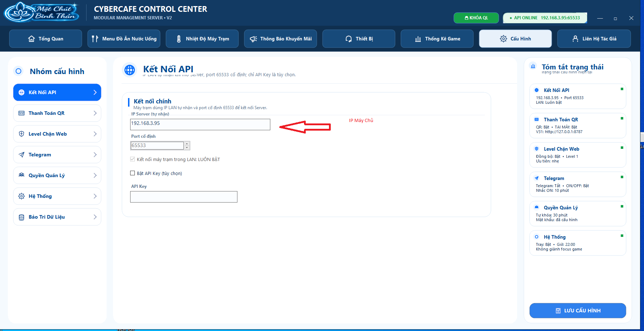Click the globe icon beside Kết Nối API heading

click(130, 70)
